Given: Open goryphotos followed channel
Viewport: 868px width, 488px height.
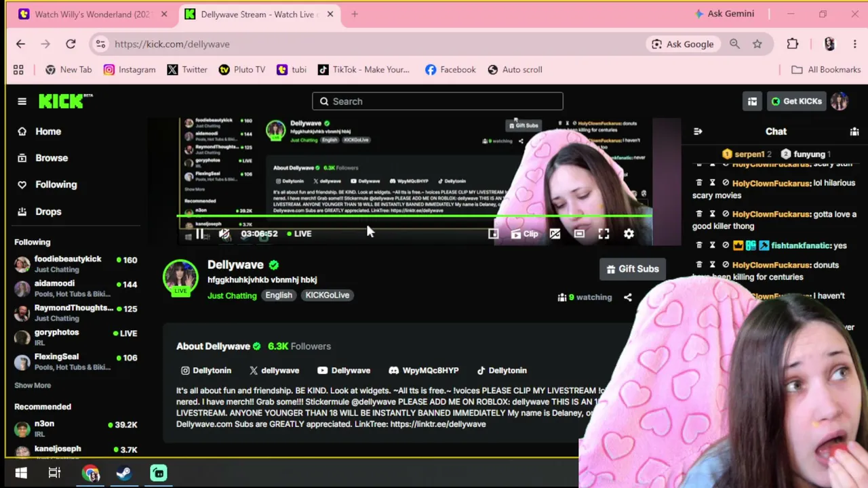Looking at the screenshot, I should click(x=76, y=338).
